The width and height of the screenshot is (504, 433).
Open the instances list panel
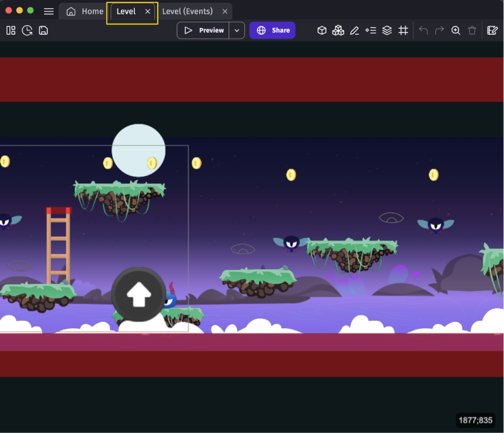pyautogui.click(x=371, y=31)
